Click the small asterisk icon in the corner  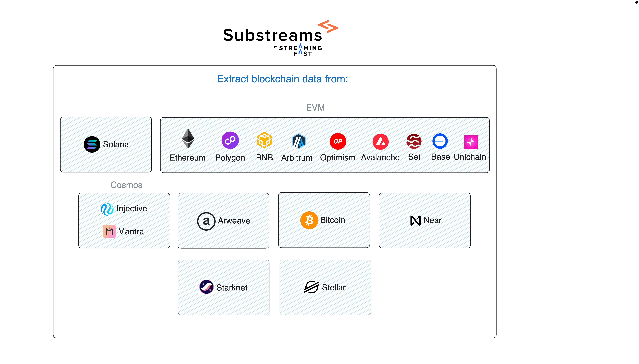pos(636,3)
